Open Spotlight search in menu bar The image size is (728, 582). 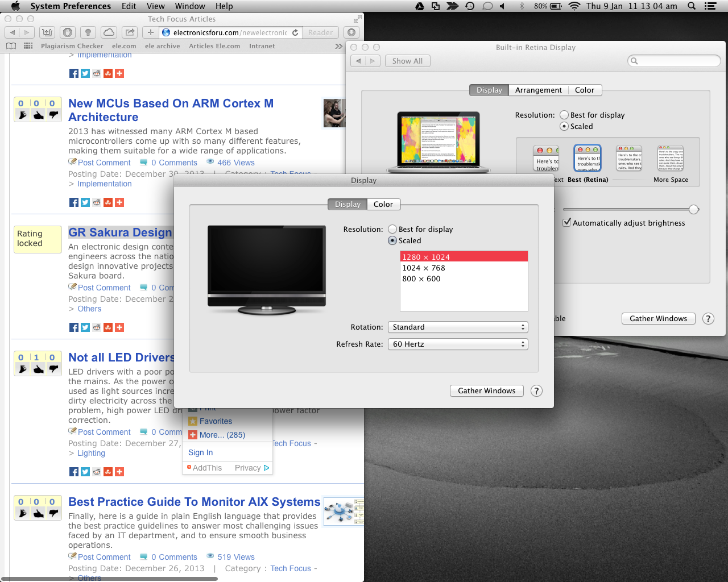point(692,6)
